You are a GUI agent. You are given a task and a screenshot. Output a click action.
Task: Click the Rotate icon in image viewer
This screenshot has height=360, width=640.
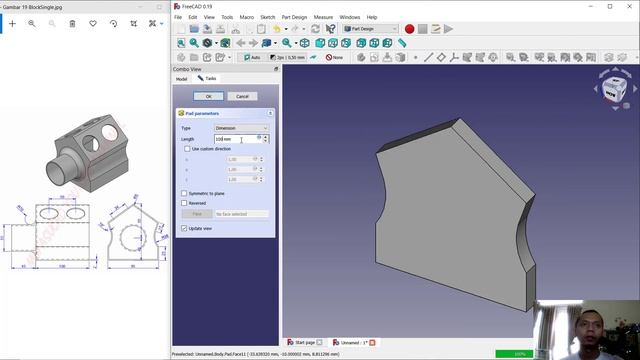(x=113, y=24)
